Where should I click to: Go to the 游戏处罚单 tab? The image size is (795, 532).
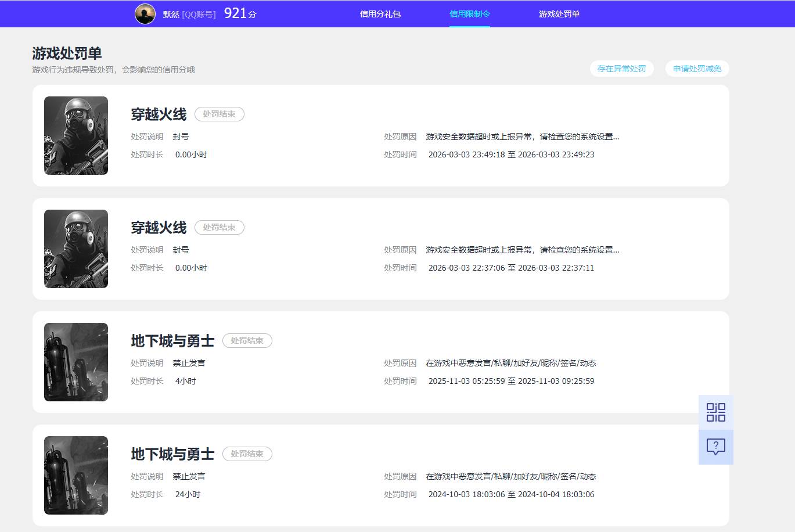click(559, 14)
